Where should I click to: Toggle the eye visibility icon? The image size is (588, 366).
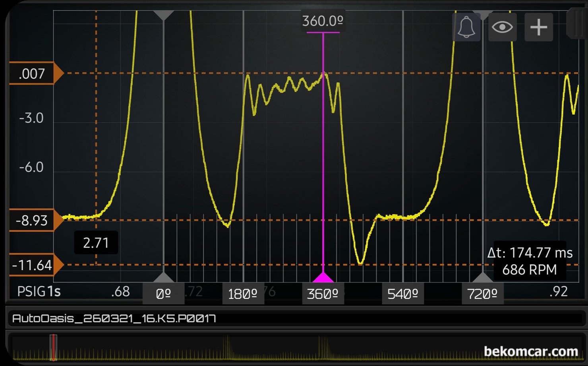coord(502,27)
